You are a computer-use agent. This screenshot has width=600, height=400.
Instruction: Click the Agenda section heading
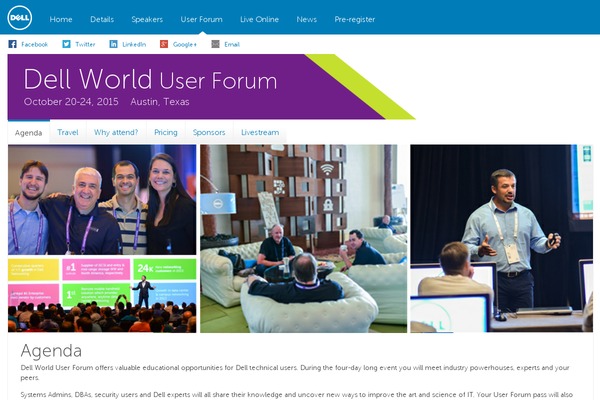pos(51,351)
